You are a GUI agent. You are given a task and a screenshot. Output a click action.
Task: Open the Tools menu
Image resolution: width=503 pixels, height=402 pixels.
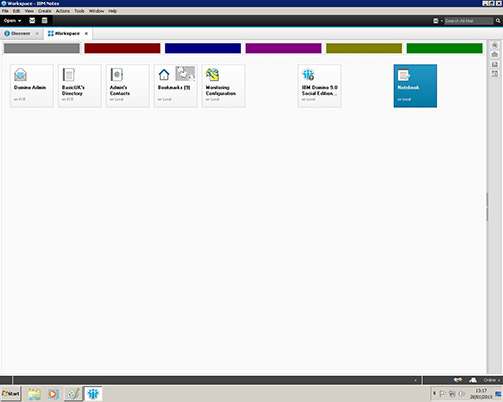79,11
